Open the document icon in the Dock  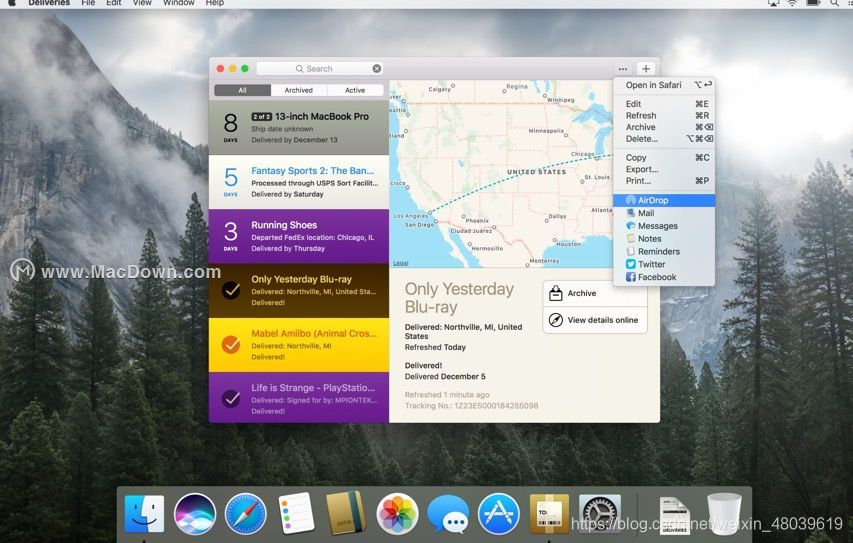coord(675,515)
